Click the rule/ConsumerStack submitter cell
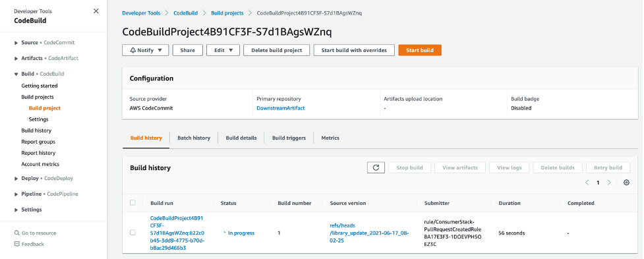 click(453, 233)
